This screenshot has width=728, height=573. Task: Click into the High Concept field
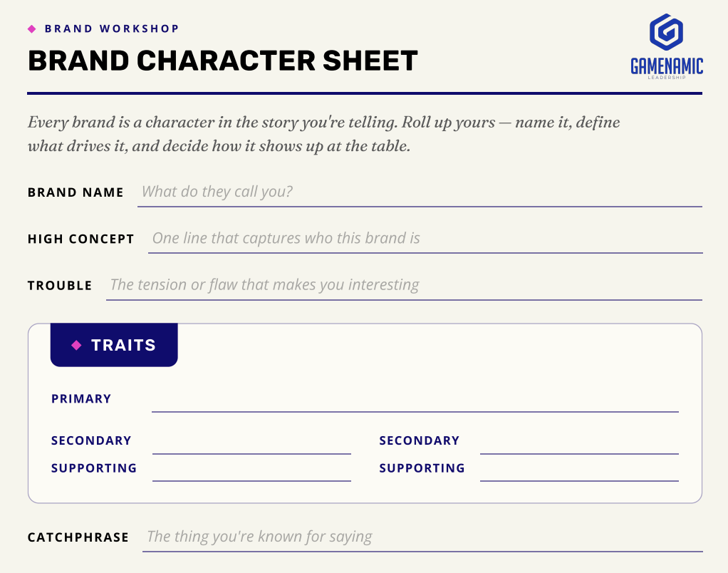pos(425,239)
